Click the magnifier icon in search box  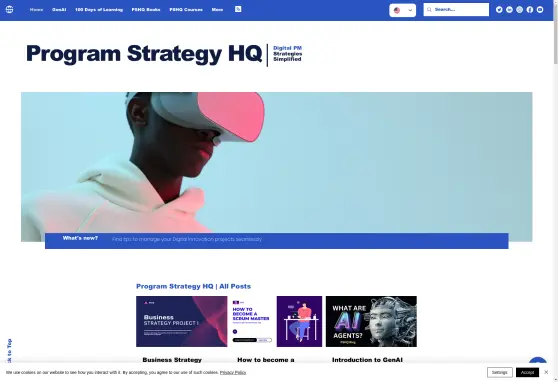pos(429,10)
